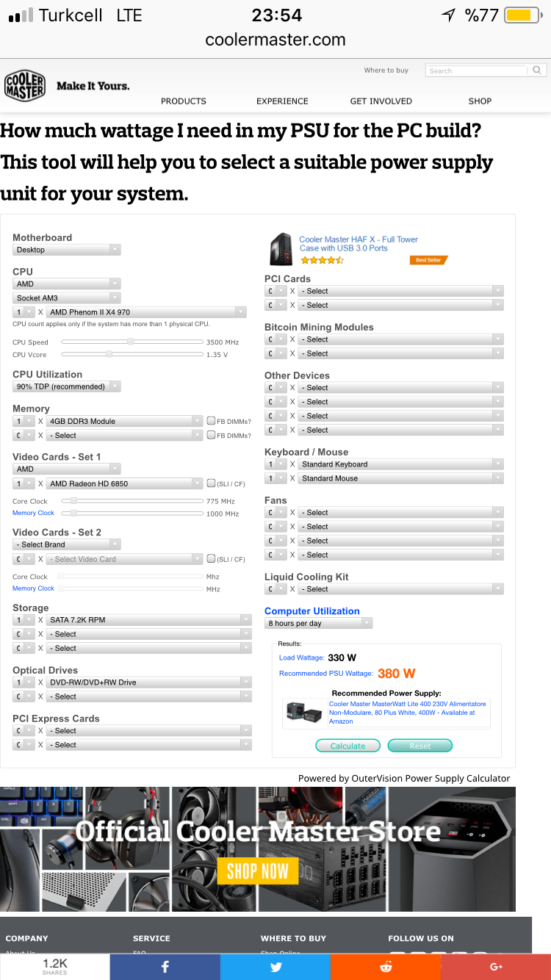551x980 pixels.
Task: Enable FB DIMMs for 4GB DDR3 module
Action: [x=211, y=422]
